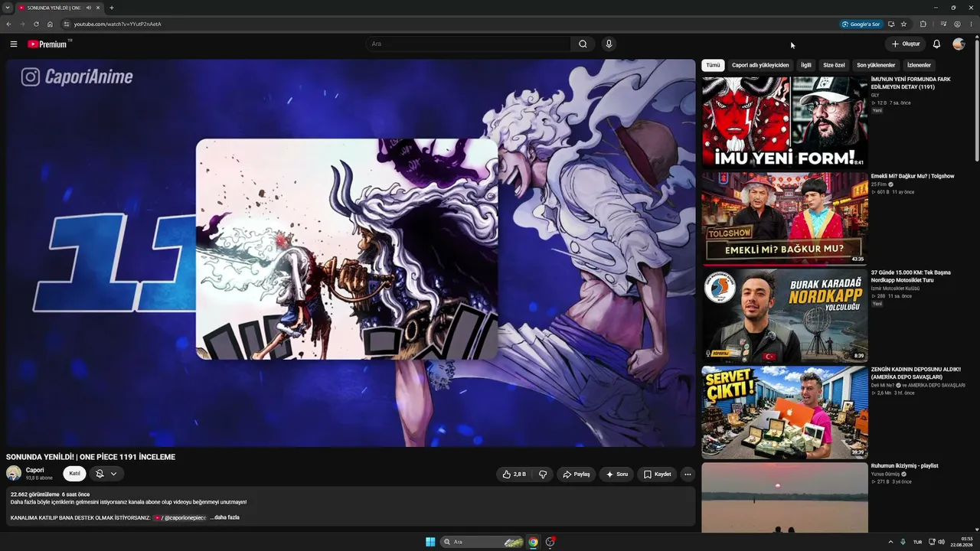View site information icon in address bar
The image size is (980, 551).
pyautogui.click(x=67, y=24)
